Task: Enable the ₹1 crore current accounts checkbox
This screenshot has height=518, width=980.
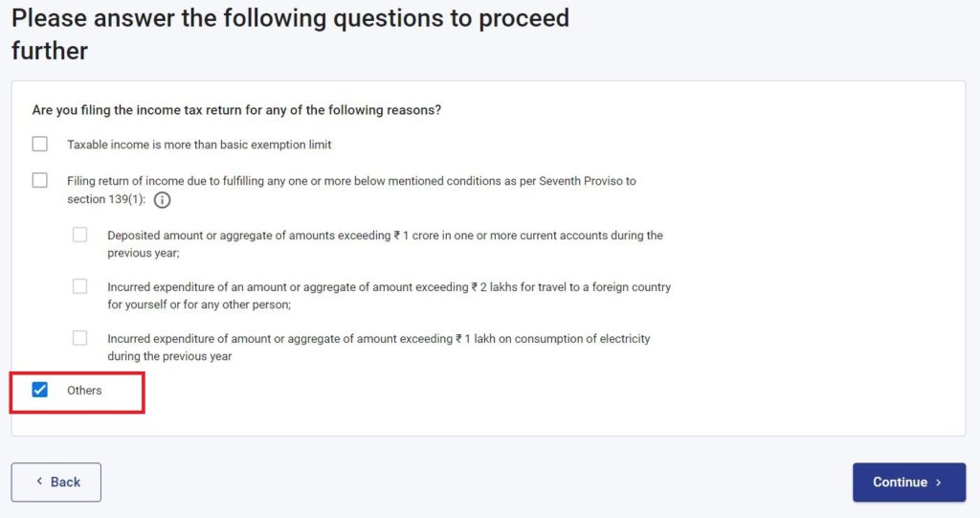Action: (80, 235)
